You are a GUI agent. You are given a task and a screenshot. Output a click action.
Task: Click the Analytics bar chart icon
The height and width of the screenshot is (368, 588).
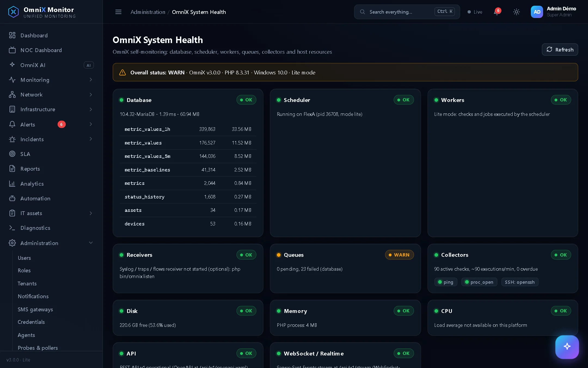(12, 184)
